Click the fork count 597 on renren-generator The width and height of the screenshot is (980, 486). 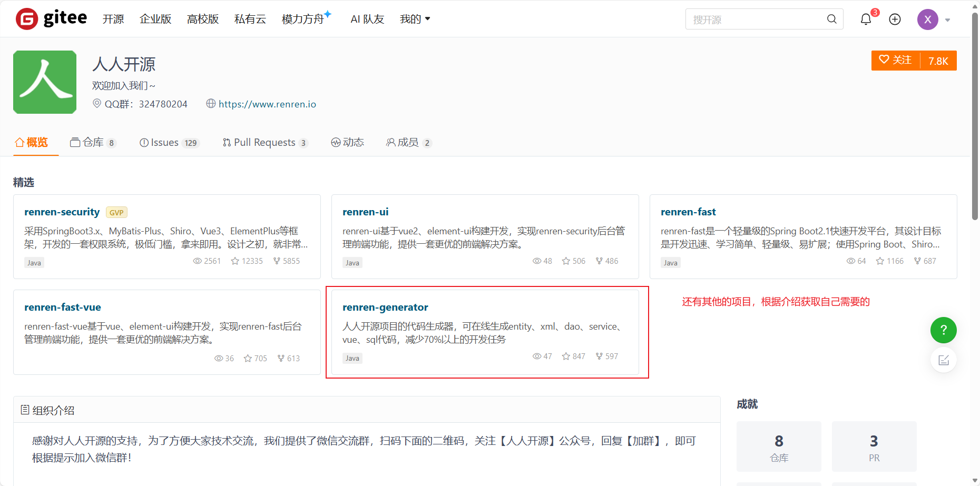(607, 356)
